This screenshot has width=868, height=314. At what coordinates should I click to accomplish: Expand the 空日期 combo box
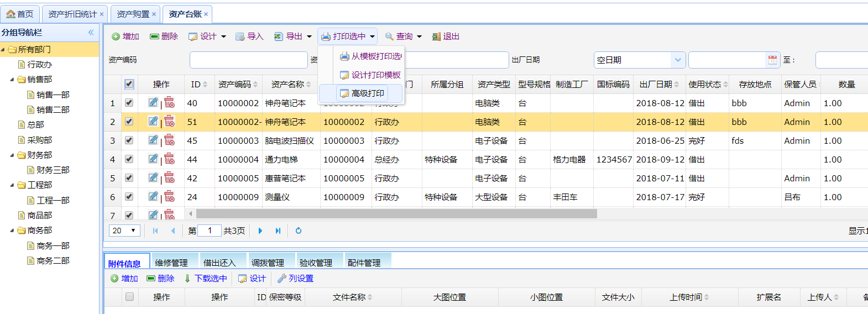[x=678, y=60]
